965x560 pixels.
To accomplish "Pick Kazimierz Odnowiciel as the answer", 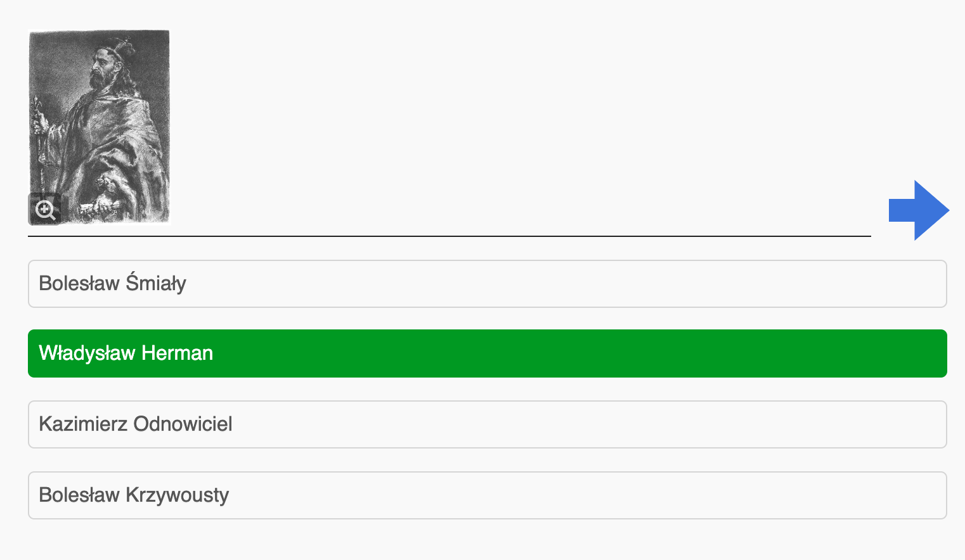I will (487, 424).
